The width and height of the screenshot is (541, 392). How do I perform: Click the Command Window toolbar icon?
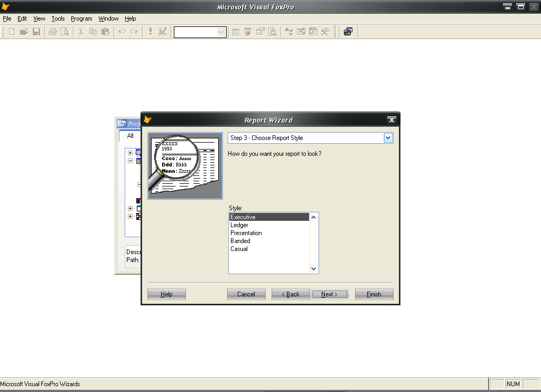(x=236, y=32)
